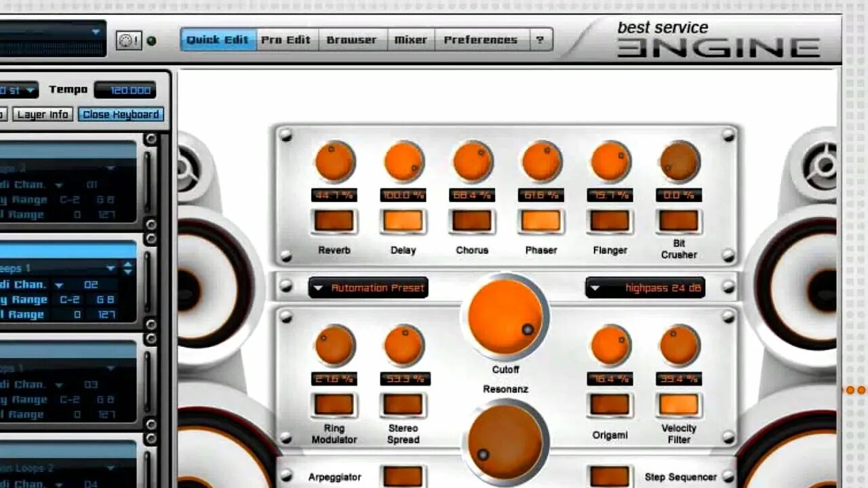The width and height of the screenshot is (868, 488).
Task: Switch to the Quick Edit tab
Action: point(218,40)
